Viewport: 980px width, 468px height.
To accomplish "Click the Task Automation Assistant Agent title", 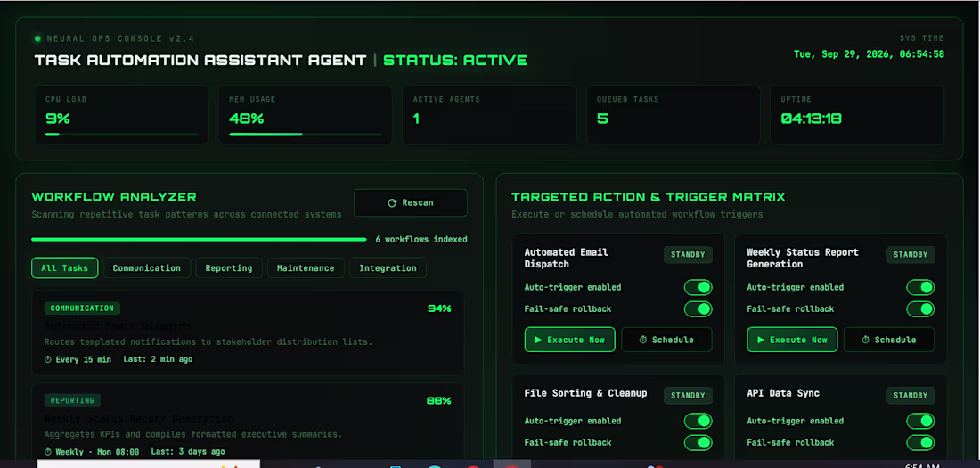I will (200, 61).
